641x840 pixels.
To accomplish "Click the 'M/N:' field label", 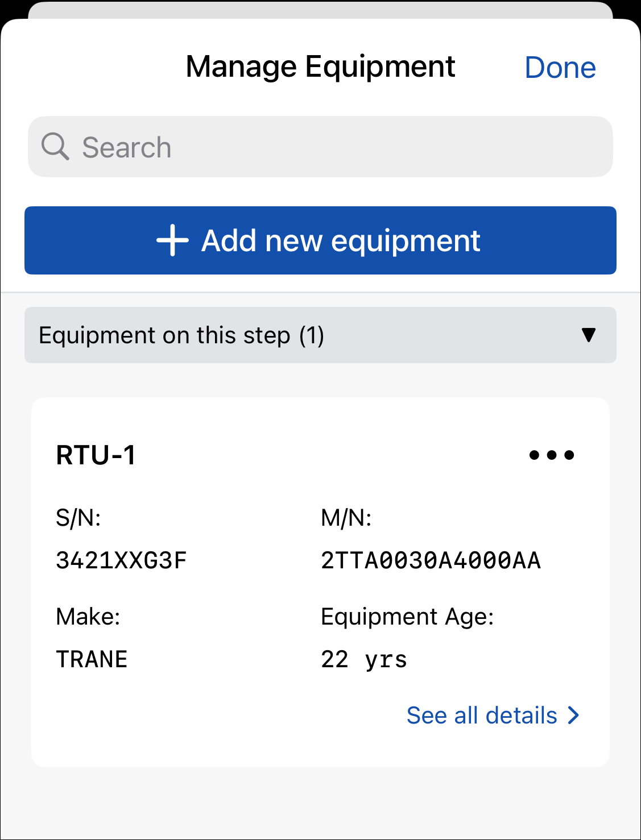I will [x=346, y=518].
